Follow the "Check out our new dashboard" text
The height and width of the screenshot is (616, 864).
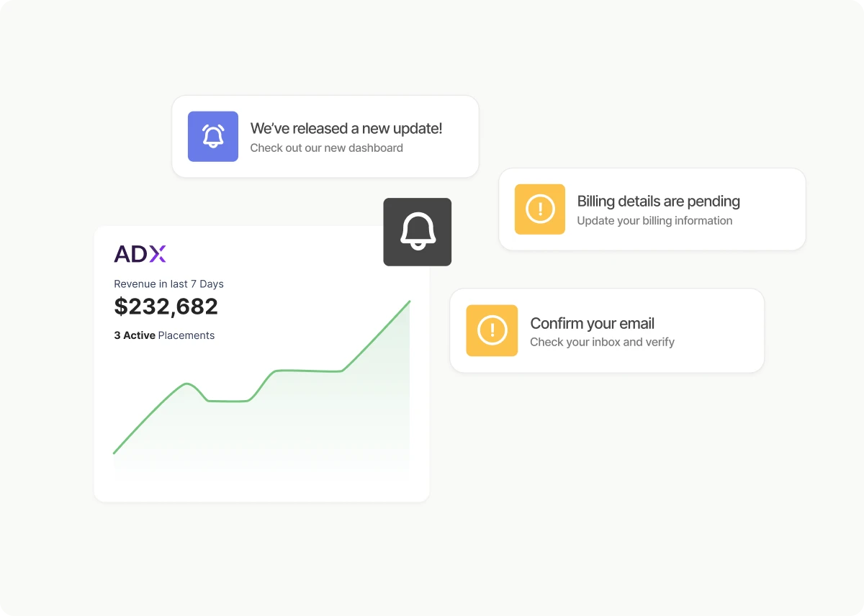[x=326, y=148]
